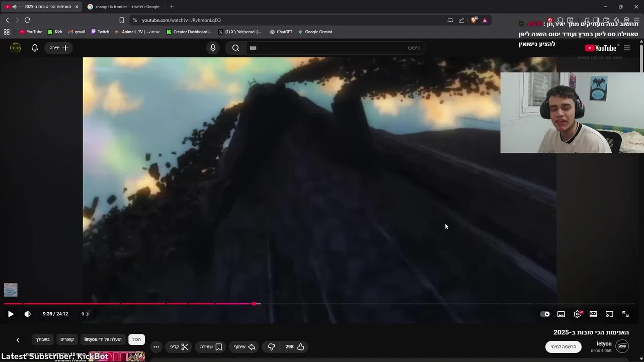
Task: Open X Yair|sensei bookmark
Action: pos(239,32)
